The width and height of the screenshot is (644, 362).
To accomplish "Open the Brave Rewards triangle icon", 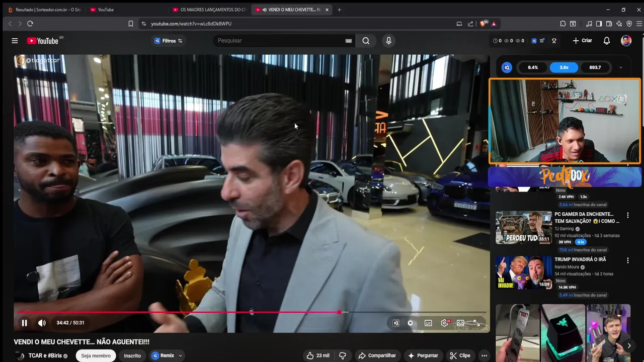I will (x=494, y=24).
